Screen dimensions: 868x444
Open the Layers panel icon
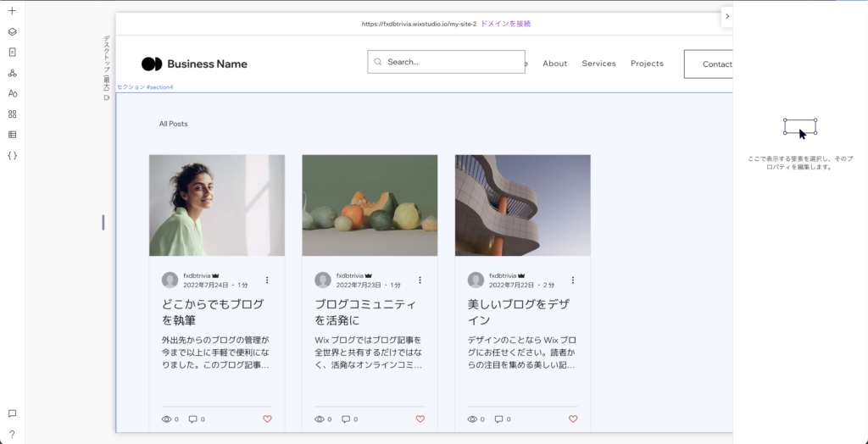coord(12,31)
